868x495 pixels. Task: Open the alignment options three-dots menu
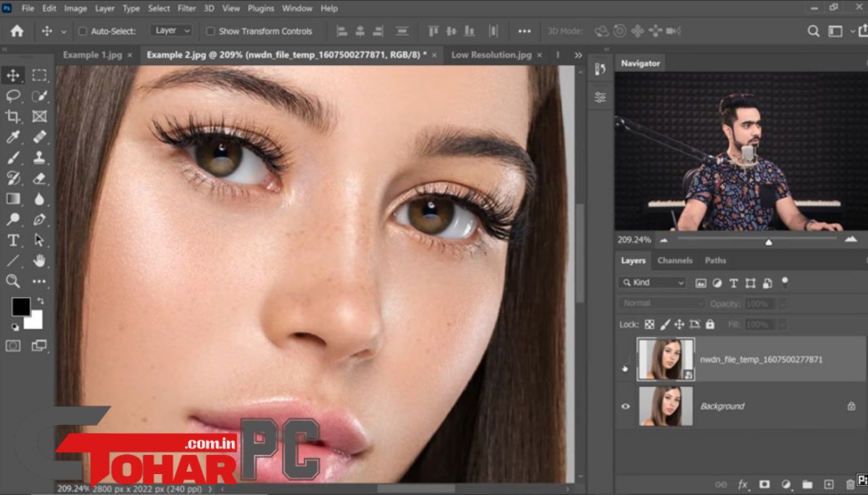[524, 31]
